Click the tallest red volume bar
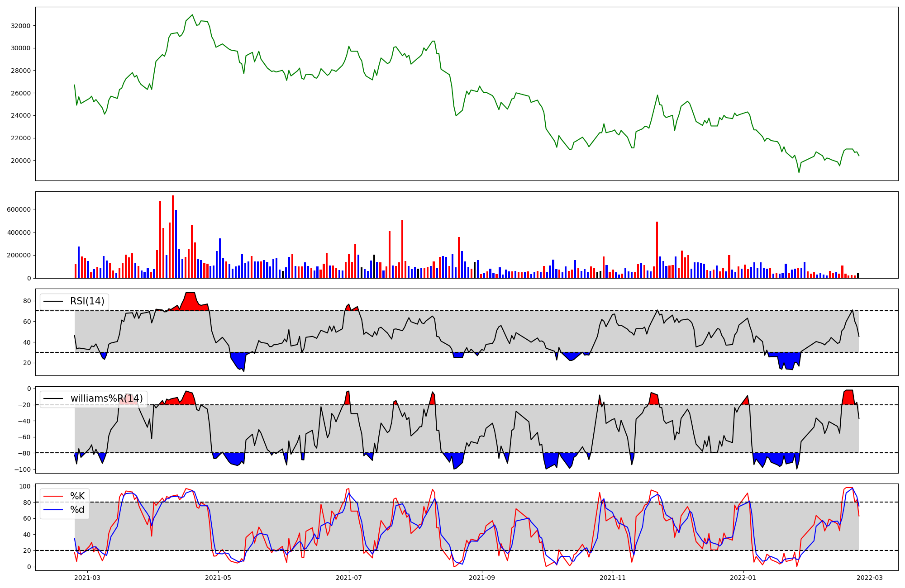The height and width of the screenshot is (588, 905). click(x=173, y=237)
